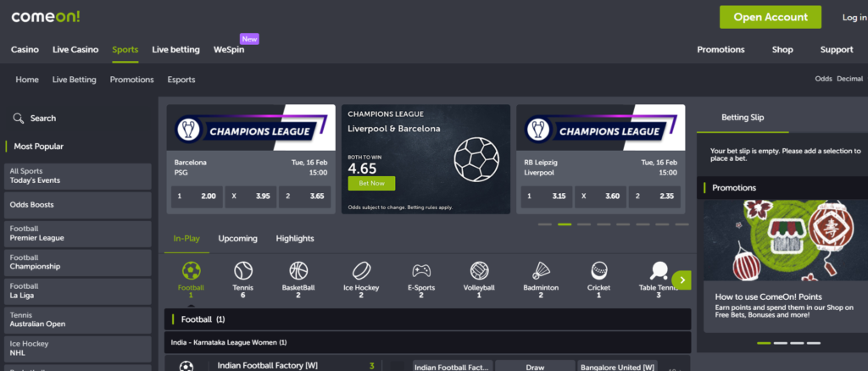Click the Search field in sidebar
868x371 pixels.
[42, 119]
